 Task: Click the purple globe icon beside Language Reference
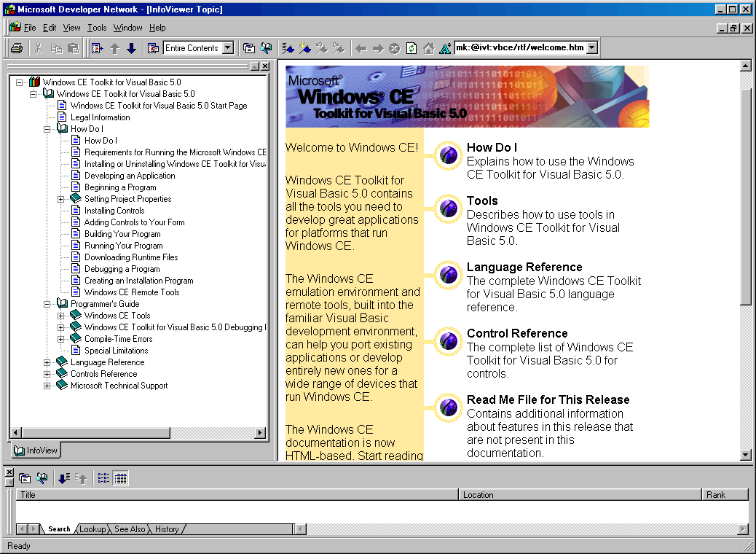pos(449,275)
